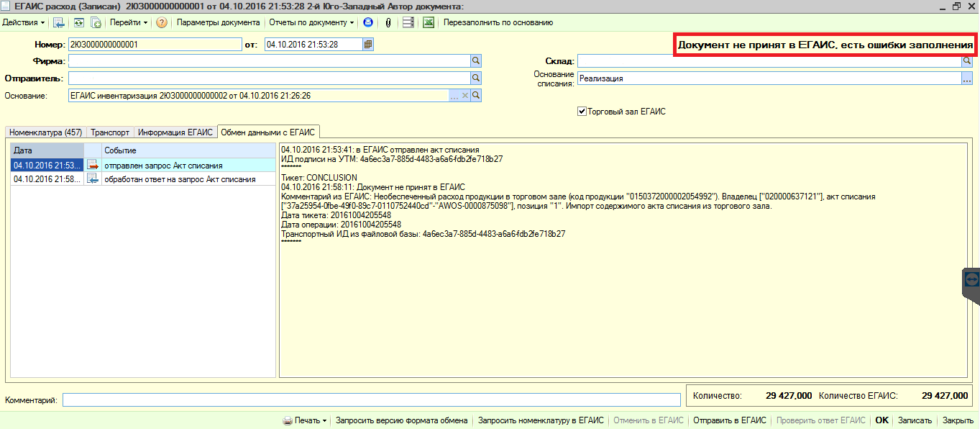
Task: Select the Информация ЕГАИС tab
Action: click(x=175, y=132)
